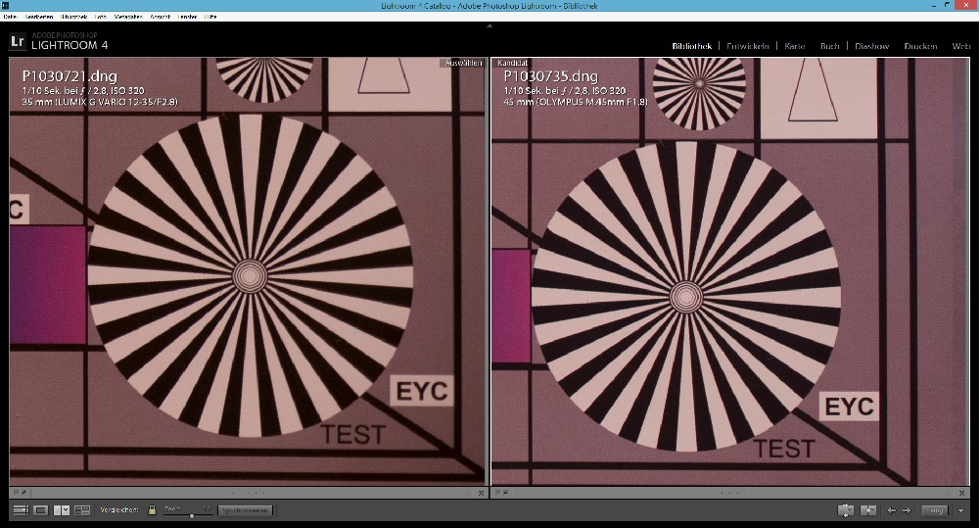Click the Kandidat label
This screenshot has height=528, width=980.
point(512,63)
